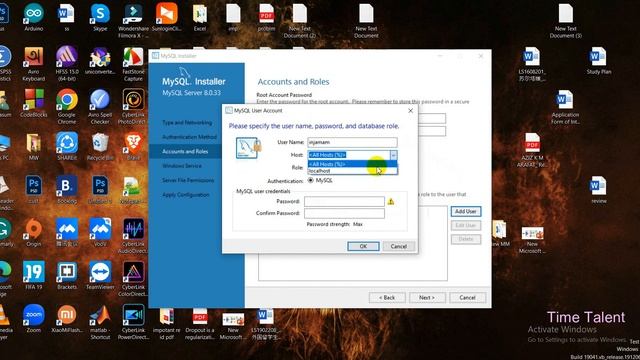Open the Brackets editor shortcut

point(67,275)
